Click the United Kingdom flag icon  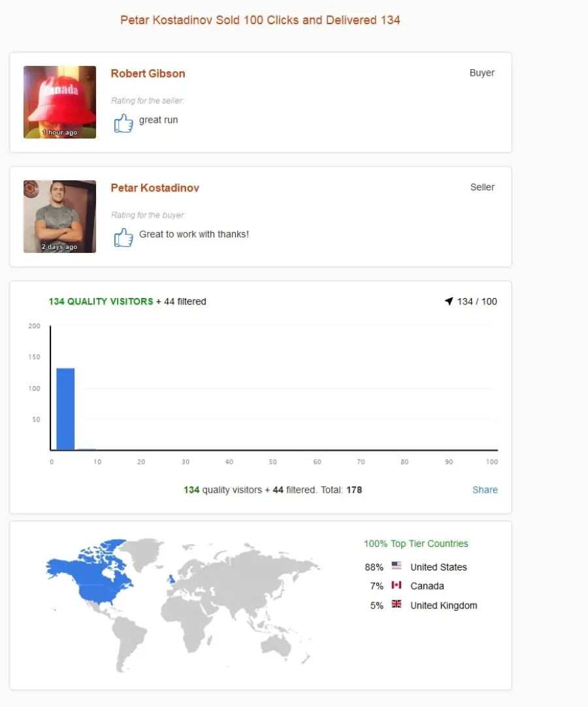click(x=397, y=604)
